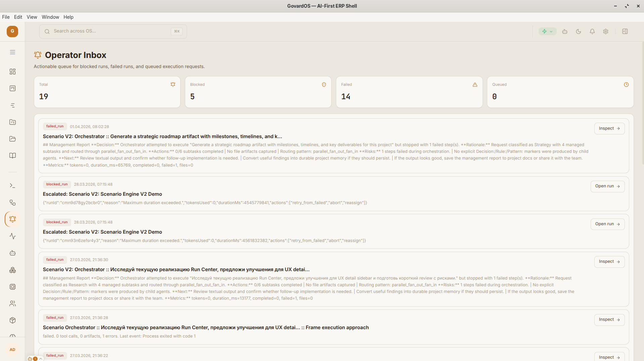644x361 pixels.
Task: Click the timestamp 01.04.2026, 08:02:28
Action: [x=89, y=127]
